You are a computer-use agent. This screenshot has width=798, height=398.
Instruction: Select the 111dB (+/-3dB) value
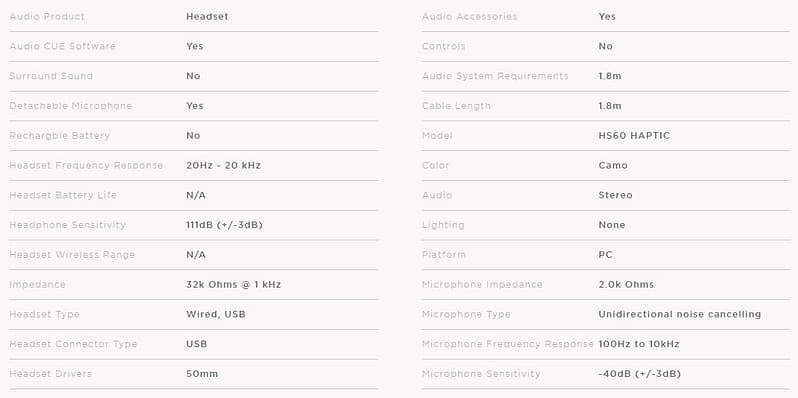point(224,225)
